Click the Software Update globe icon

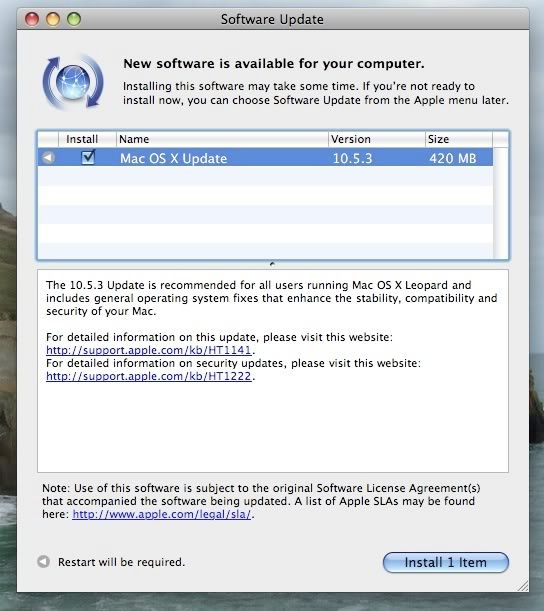click(73, 82)
